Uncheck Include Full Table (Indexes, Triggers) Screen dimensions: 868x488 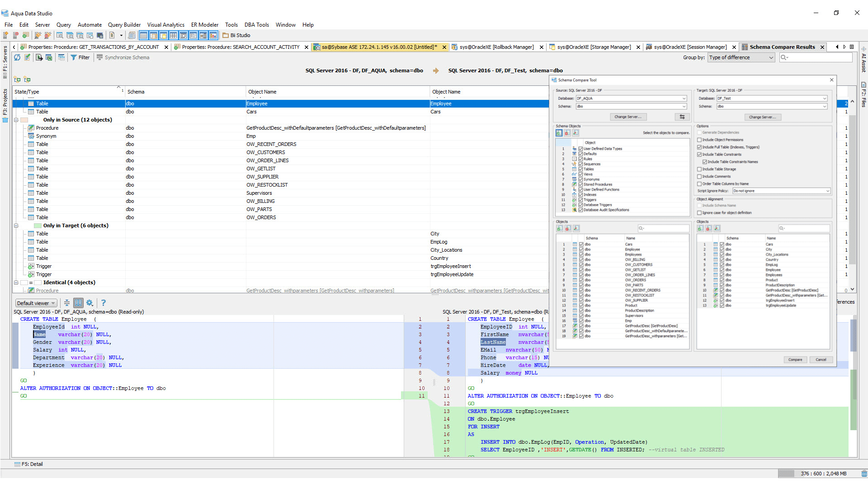(x=700, y=147)
